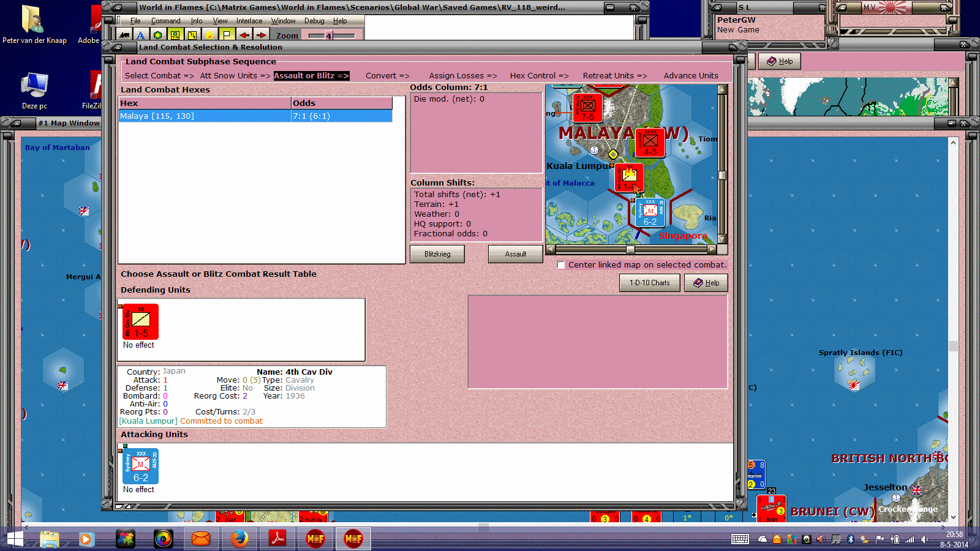Click the mini map horizontal scrollbar thumb

(630, 249)
